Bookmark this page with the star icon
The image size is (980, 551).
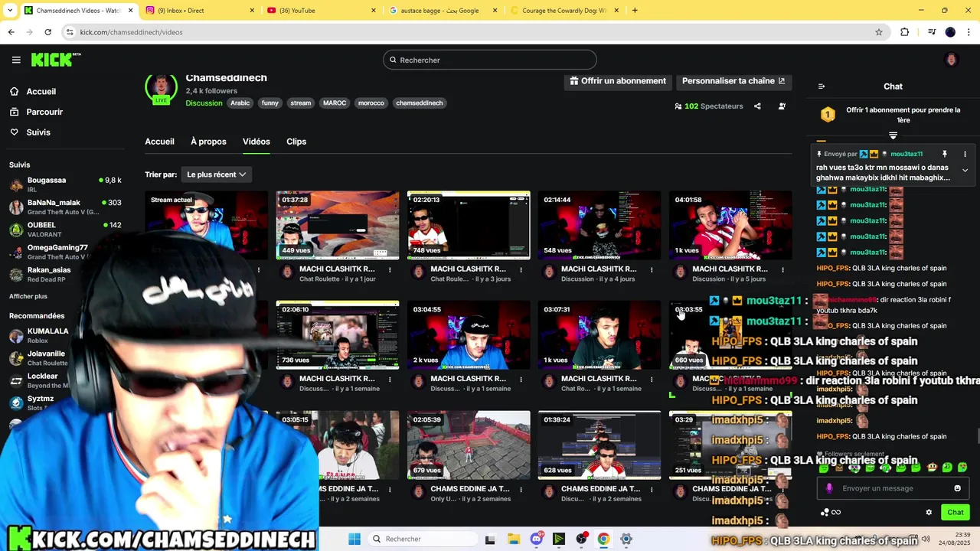pyautogui.click(x=879, y=32)
